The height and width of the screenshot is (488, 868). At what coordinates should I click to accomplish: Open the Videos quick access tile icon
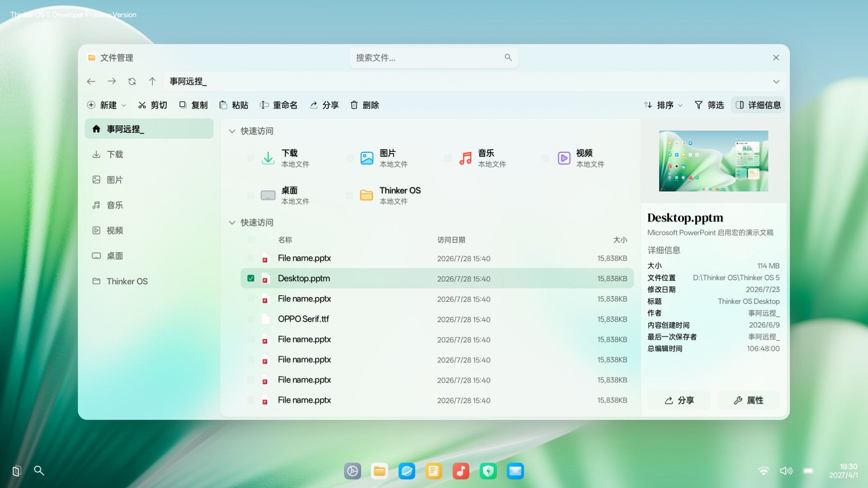click(x=564, y=158)
